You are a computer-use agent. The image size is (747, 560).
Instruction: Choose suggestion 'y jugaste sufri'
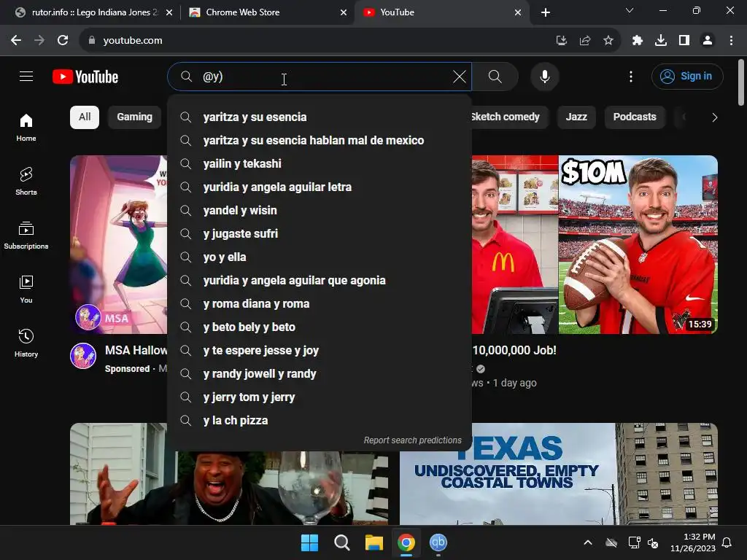pyautogui.click(x=320, y=234)
